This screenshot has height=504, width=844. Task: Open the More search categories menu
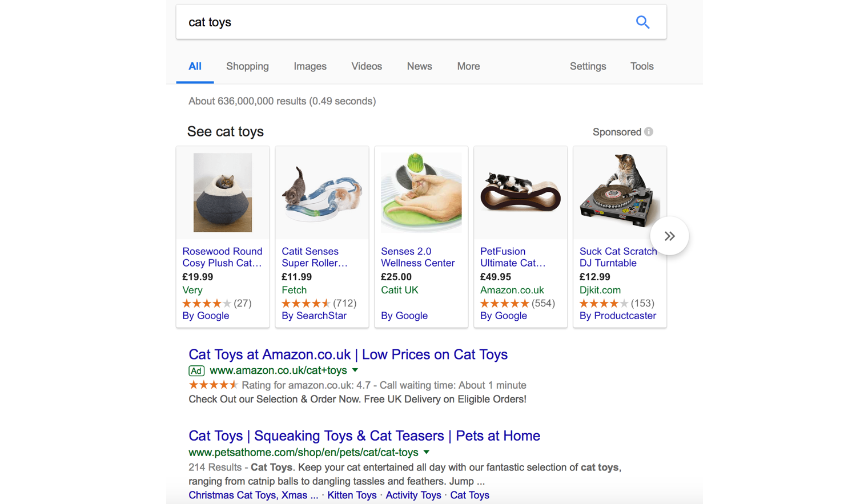pyautogui.click(x=468, y=66)
